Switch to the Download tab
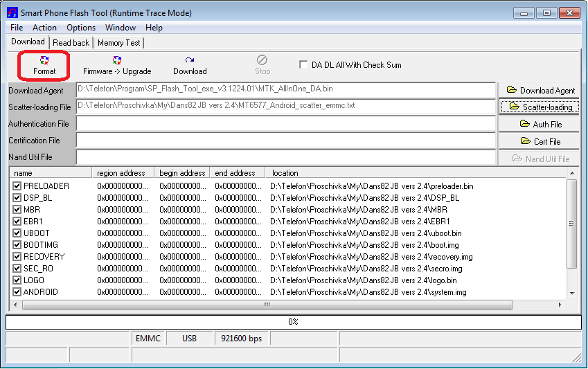The height and width of the screenshot is (369, 588). [28, 42]
